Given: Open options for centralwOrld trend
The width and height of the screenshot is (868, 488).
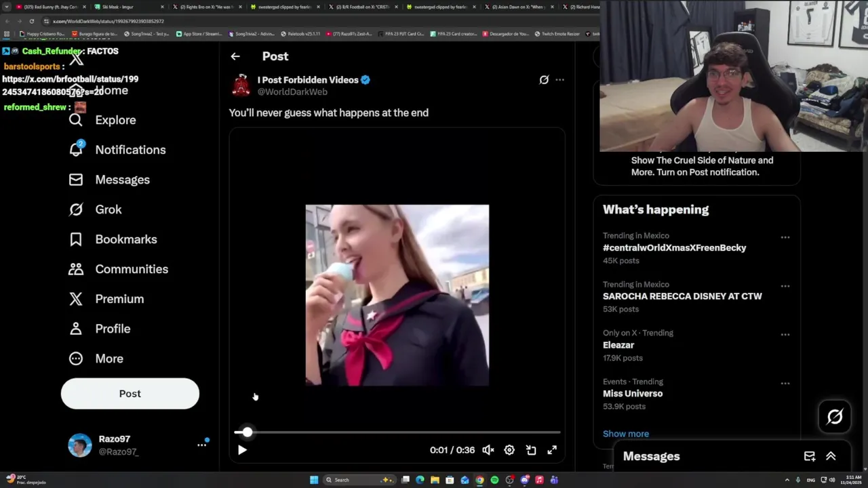Looking at the screenshot, I should tap(785, 237).
